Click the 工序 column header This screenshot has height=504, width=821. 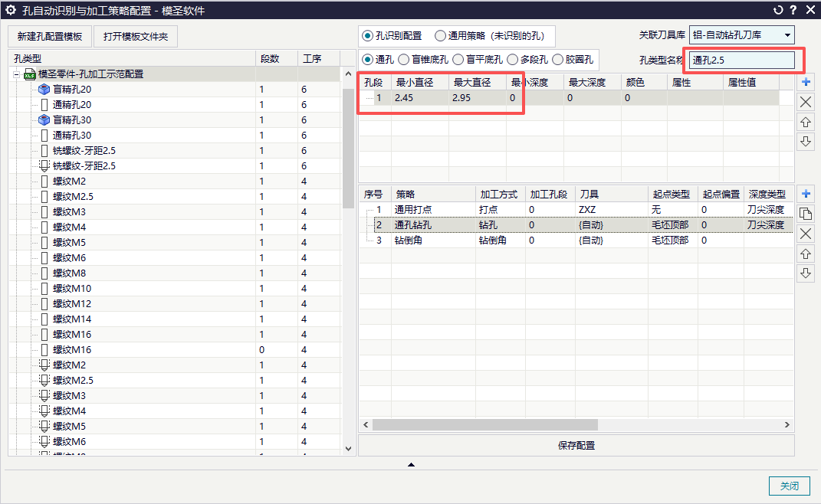point(319,59)
